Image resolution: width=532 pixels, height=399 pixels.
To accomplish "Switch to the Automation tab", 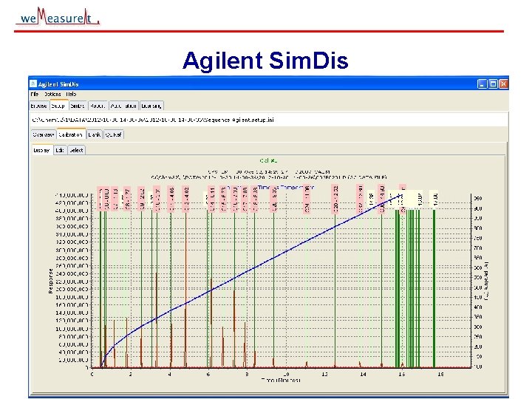I will (123, 106).
